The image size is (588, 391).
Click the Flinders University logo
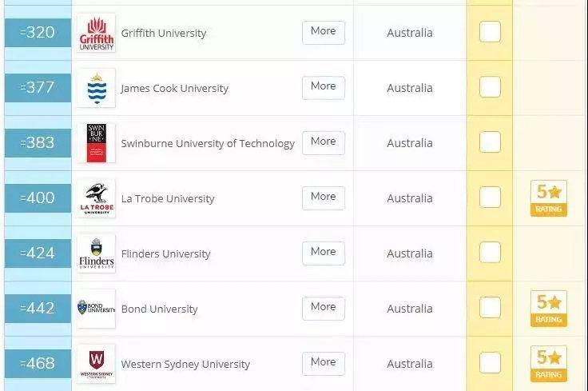tap(96, 253)
